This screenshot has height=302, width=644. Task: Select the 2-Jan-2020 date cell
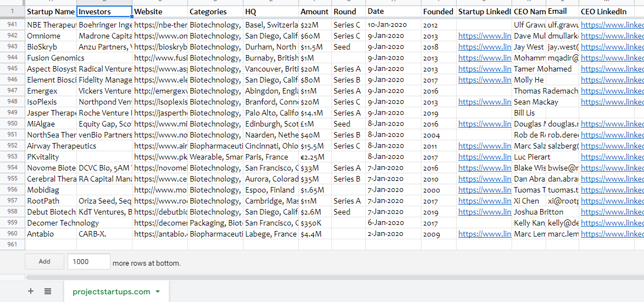pos(393,234)
